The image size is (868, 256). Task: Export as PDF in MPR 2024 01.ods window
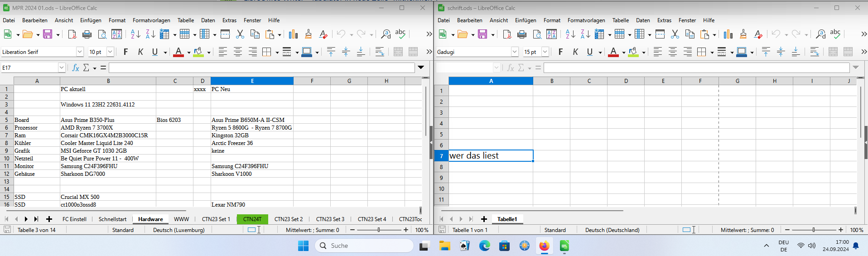pos(72,34)
